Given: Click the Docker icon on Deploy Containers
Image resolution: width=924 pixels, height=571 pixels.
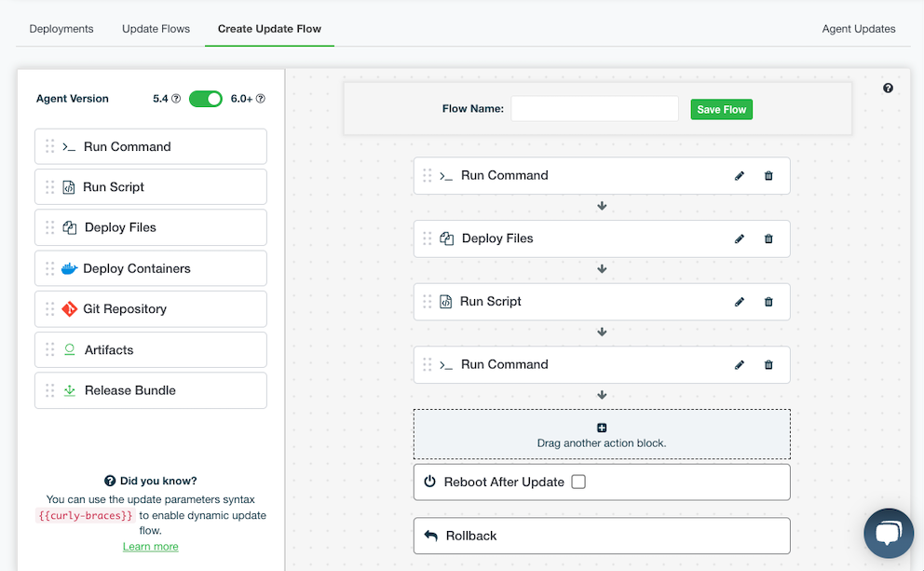Looking at the screenshot, I should point(69,269).
